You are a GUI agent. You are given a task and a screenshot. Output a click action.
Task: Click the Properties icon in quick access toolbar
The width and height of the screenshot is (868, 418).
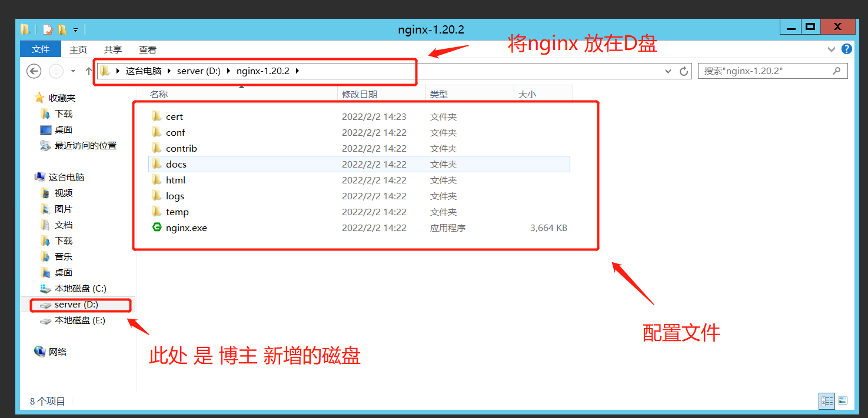pyautogui.click(x=48, y=29)
